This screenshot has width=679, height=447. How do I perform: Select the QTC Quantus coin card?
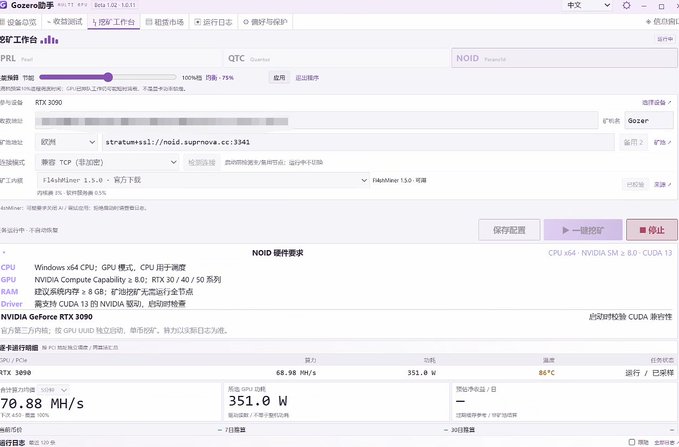[336, 58]
